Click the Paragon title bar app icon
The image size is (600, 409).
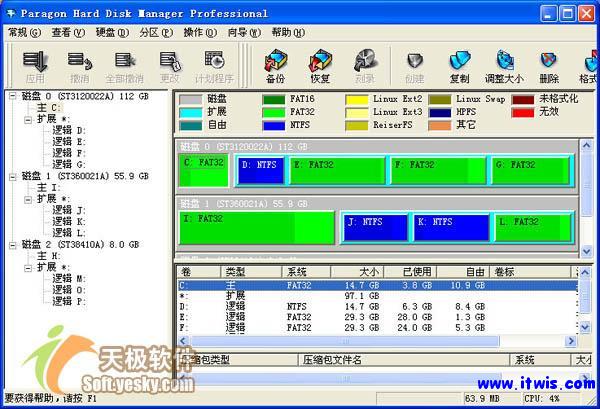[11, 14]
